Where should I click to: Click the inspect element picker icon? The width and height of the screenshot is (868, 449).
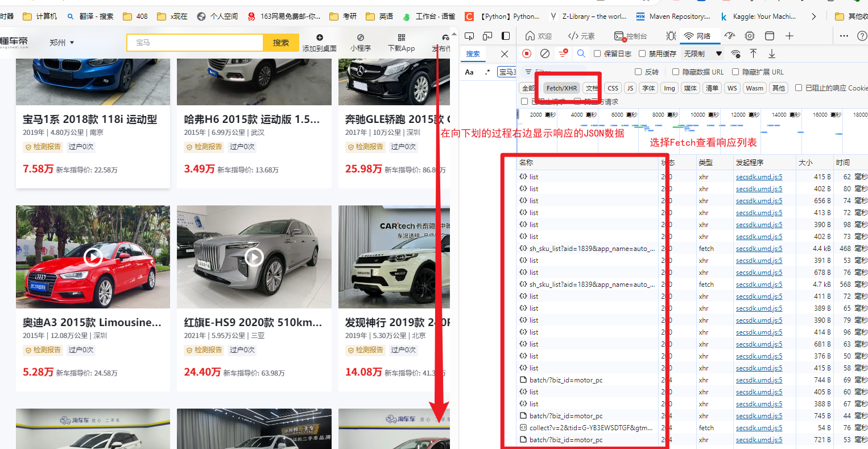click(x=469, y=36)
